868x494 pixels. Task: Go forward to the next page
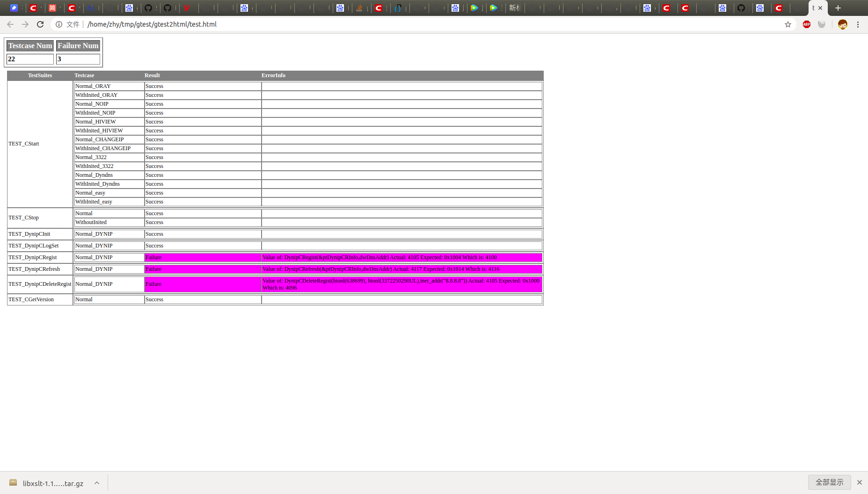(25, 24)
